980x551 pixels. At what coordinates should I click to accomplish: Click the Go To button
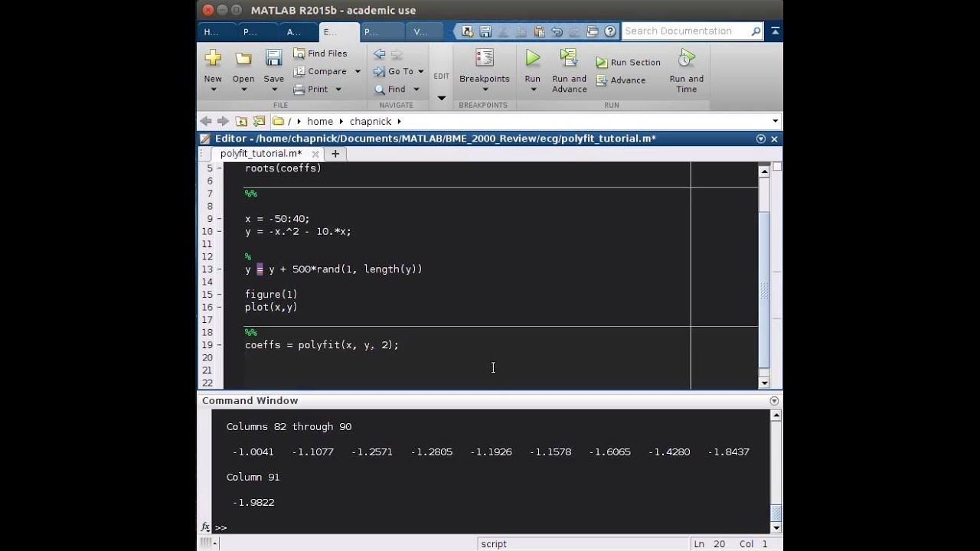[x=394, y=71]
